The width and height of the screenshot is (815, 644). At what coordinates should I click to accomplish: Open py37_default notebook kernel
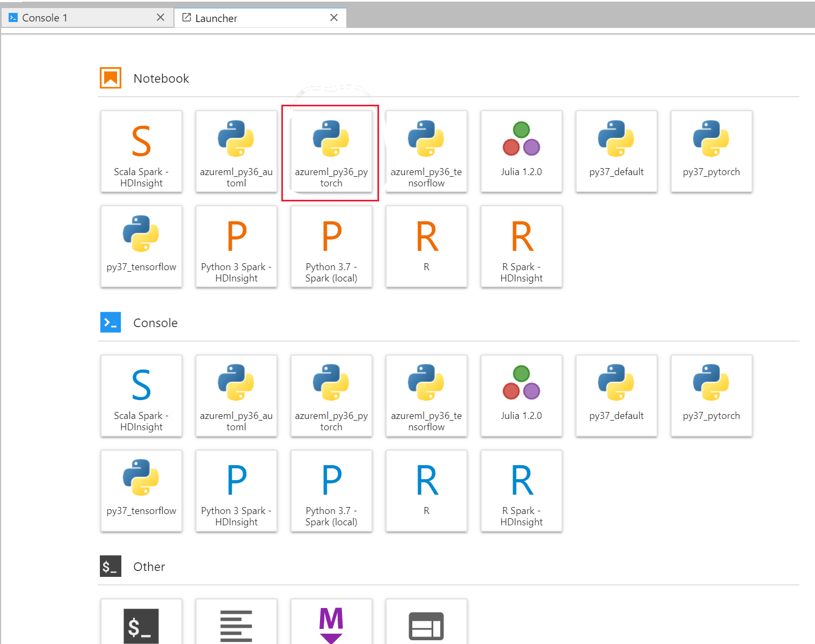tap(616, 151)
